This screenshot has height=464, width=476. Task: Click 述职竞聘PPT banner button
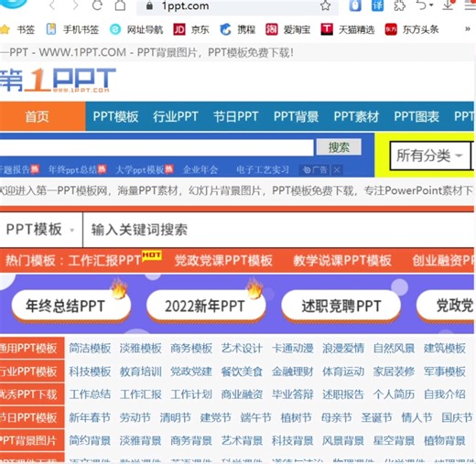click(341, 306)
